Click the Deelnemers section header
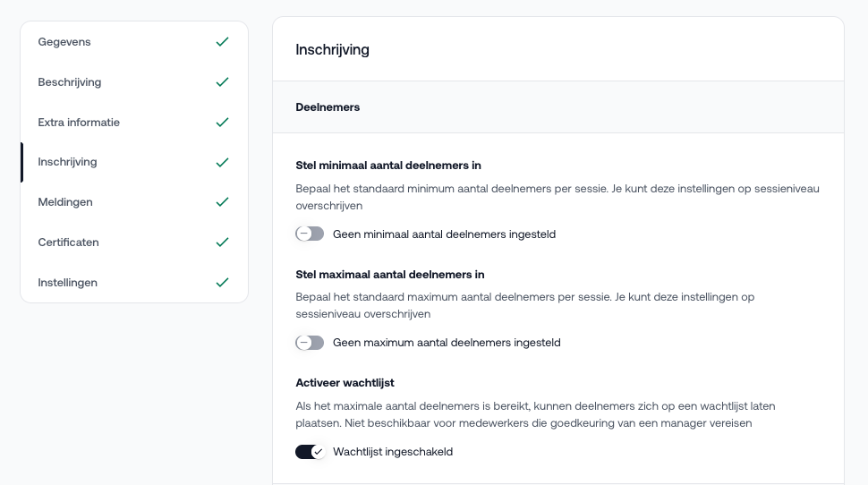This screenshot has width=868, height=485. [328, 107]
